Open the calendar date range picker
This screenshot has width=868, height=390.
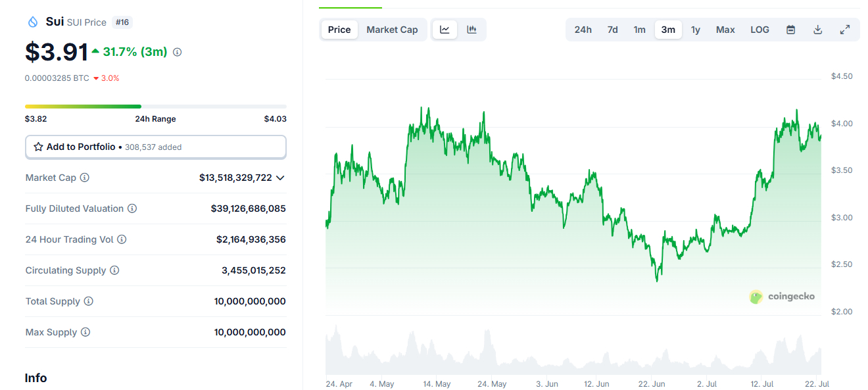pos(791,30)
